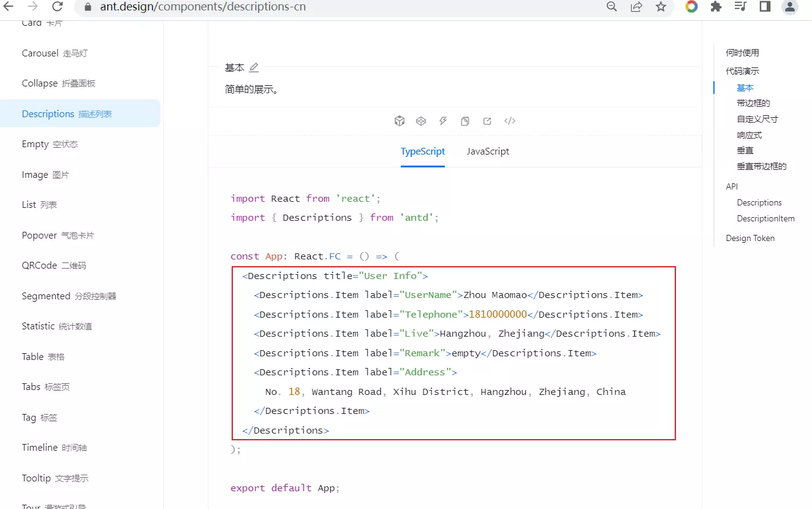Jump to 垂直带边框的 anchor
812x509 pixels.
pyautogui.click(x=762, y=166)
